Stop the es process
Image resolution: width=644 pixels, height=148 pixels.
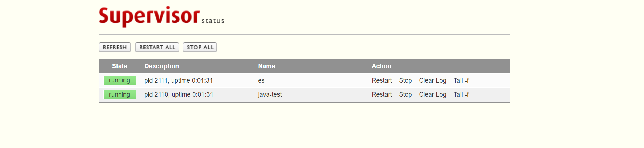405,80
